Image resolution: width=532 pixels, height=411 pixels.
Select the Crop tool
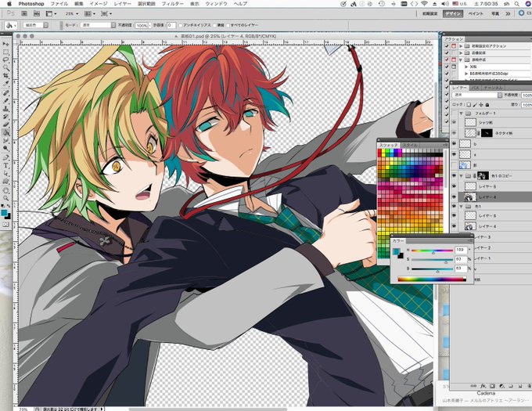click(5, 75)
